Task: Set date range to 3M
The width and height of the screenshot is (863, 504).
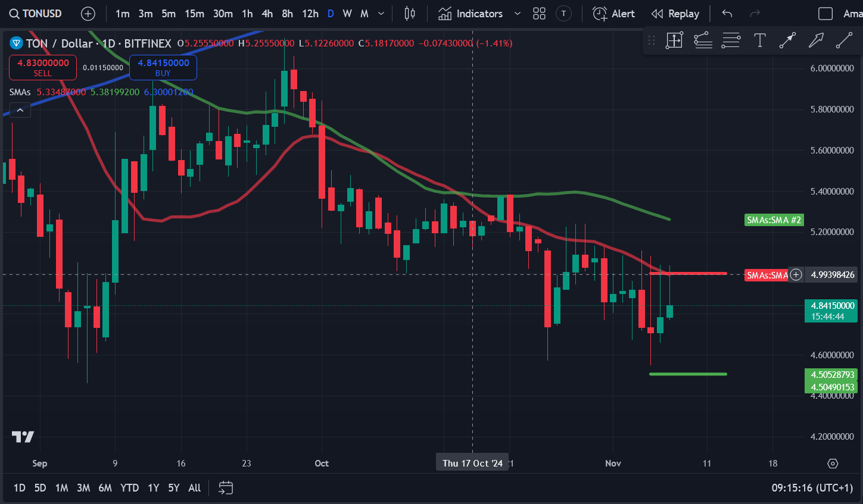Action: point(83,488)
